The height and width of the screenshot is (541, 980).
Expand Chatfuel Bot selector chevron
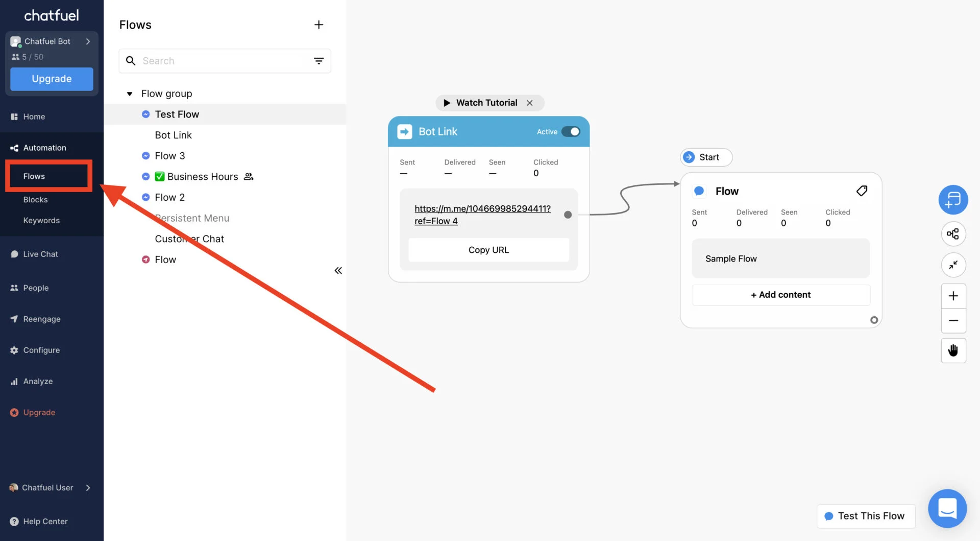coord(88,41)
